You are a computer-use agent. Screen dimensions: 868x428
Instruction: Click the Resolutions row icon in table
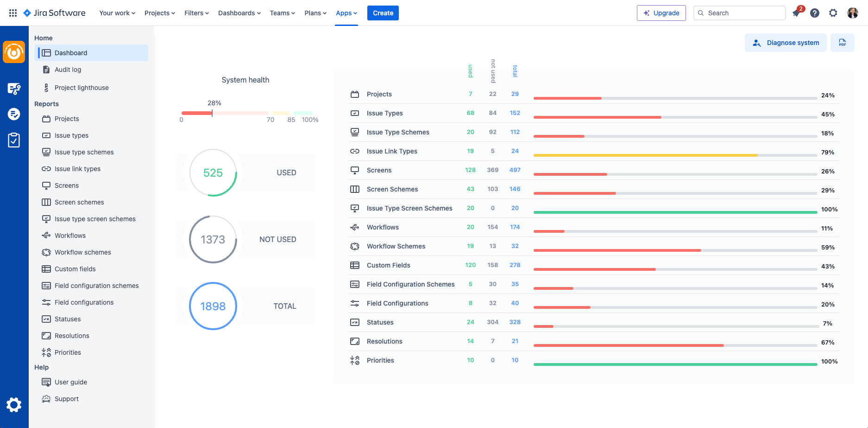point(355,341)
